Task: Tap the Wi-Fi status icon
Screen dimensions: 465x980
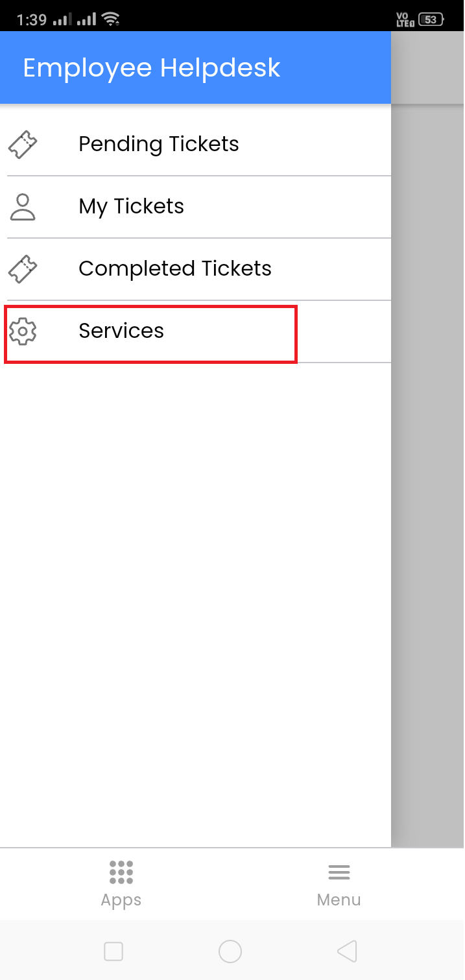Action: click(111, 19)
